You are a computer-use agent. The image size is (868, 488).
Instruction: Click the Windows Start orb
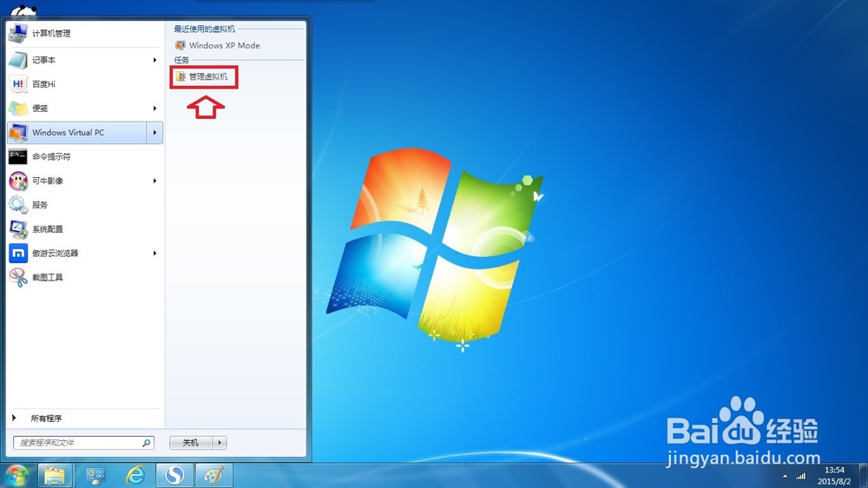click(x=16, y=475)
